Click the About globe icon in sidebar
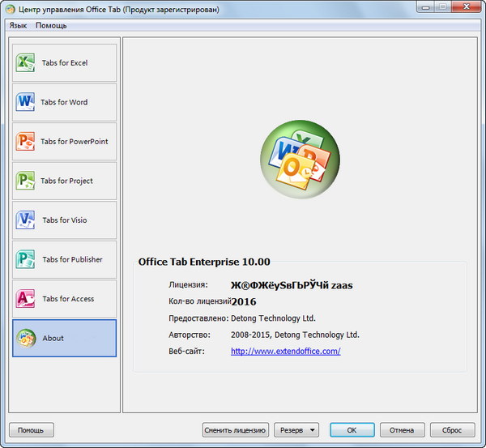This screenshot has height=448, width=486. [x=25, y=339]
